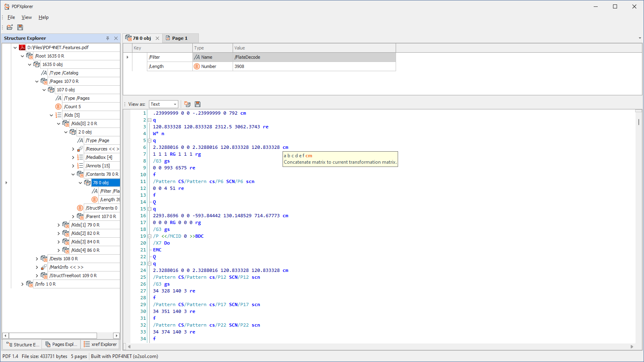Expand the /Resources tree node
This screenshot has height=362, width=644.
[73, 148]
